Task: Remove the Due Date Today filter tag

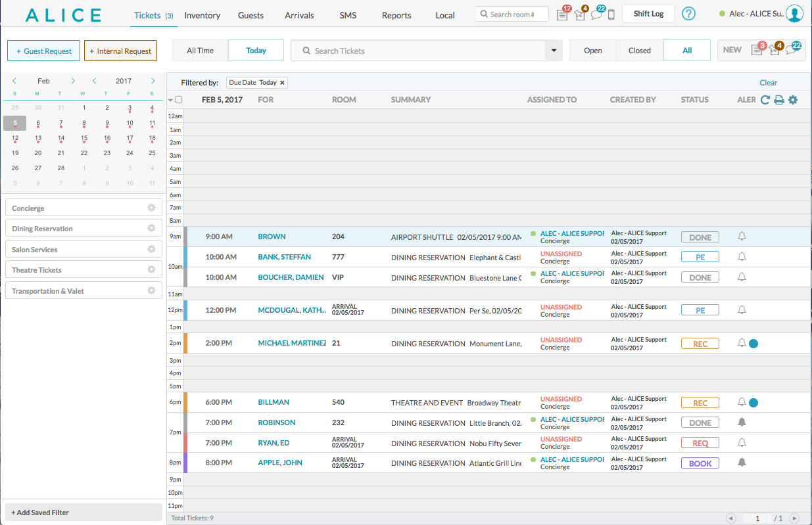Action: pos(283,83)
